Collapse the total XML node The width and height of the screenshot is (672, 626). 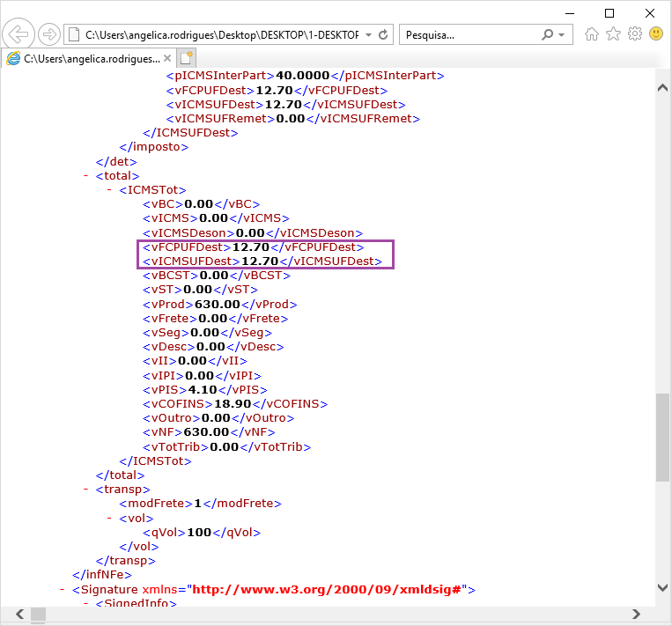86,176
